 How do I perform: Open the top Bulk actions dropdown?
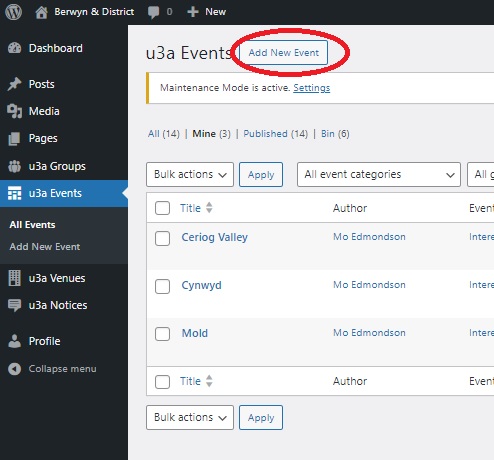[190, 174]
